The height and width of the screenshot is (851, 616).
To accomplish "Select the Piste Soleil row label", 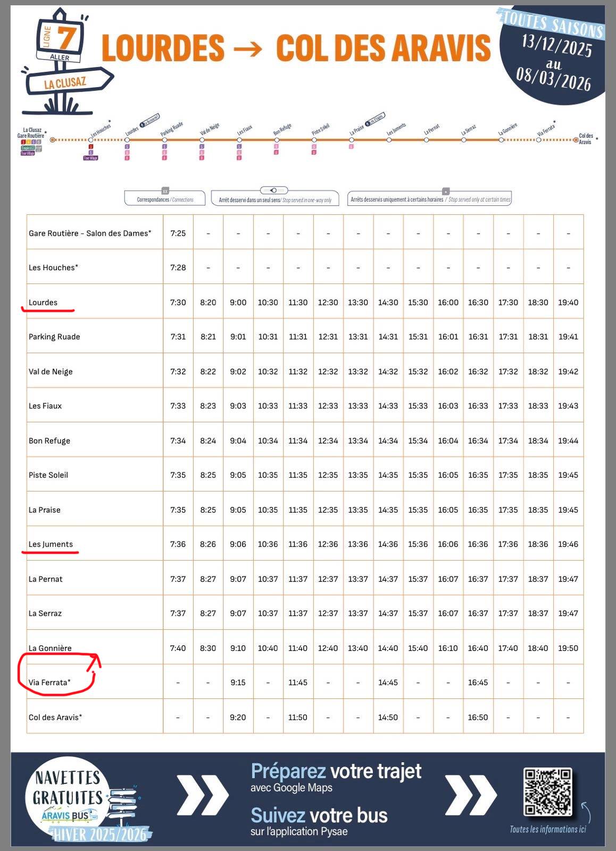I will click(x=48, y=475).
